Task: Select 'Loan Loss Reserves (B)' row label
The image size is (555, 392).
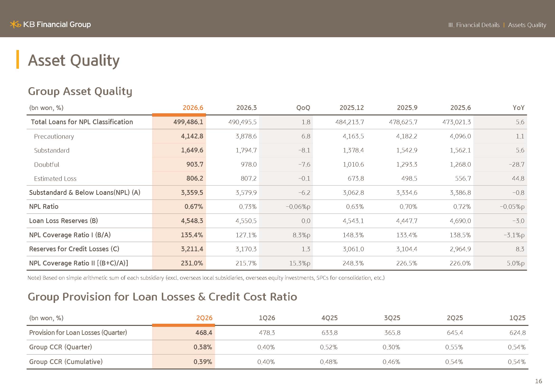Action: pyautogui.click(x=64, y=221)
